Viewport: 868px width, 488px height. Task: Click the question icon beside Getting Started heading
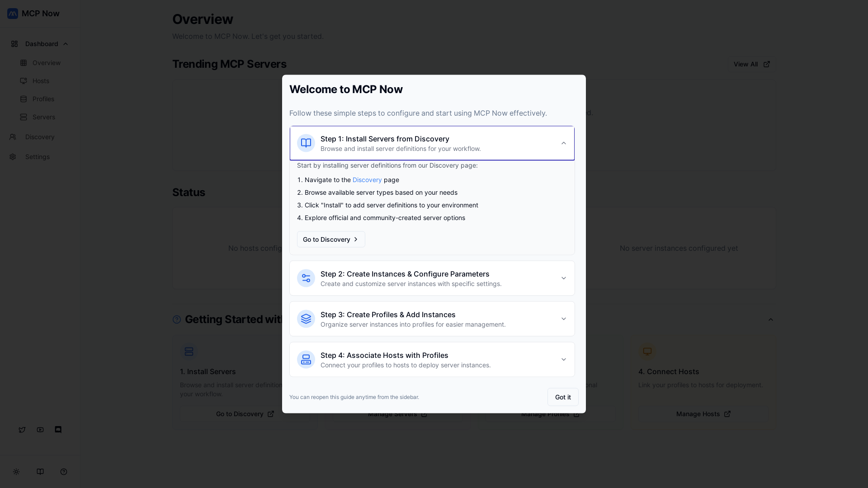[177, 319]
